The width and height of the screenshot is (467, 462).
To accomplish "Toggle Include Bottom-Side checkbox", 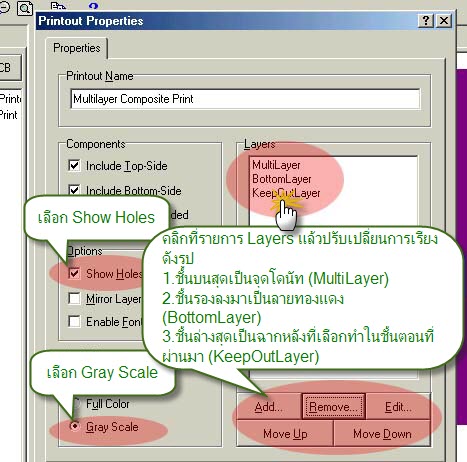I will pos(74,190).
